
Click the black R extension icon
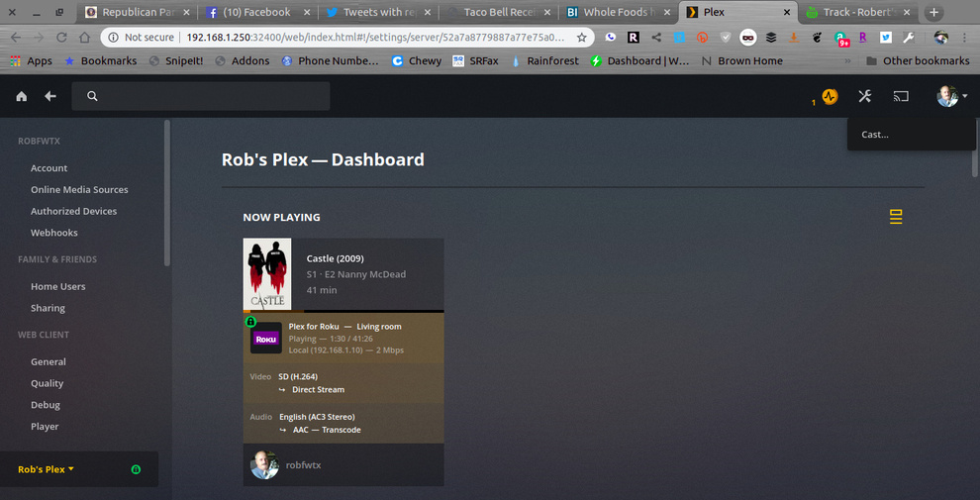pyautogui.click(x=634, y=38)
